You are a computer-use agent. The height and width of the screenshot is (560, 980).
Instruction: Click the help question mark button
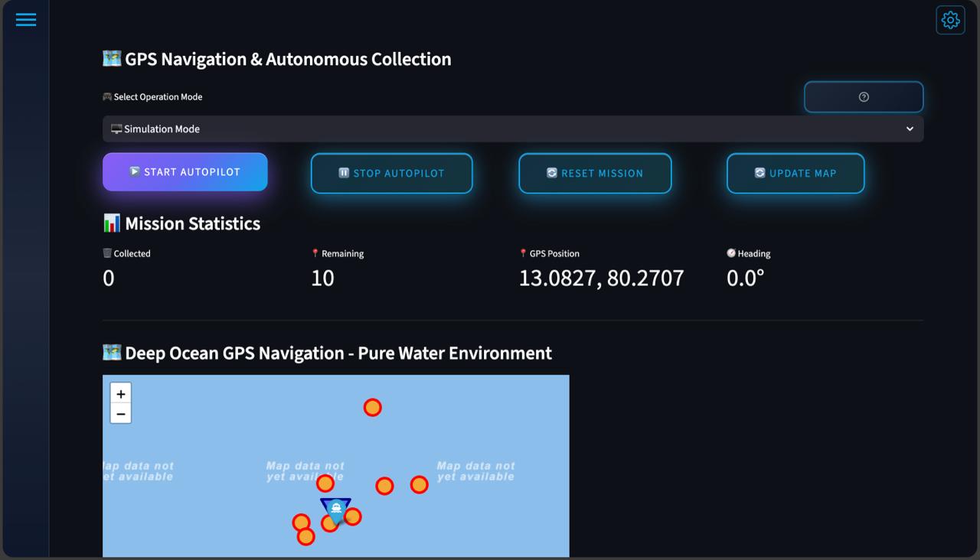click(864, 97)
